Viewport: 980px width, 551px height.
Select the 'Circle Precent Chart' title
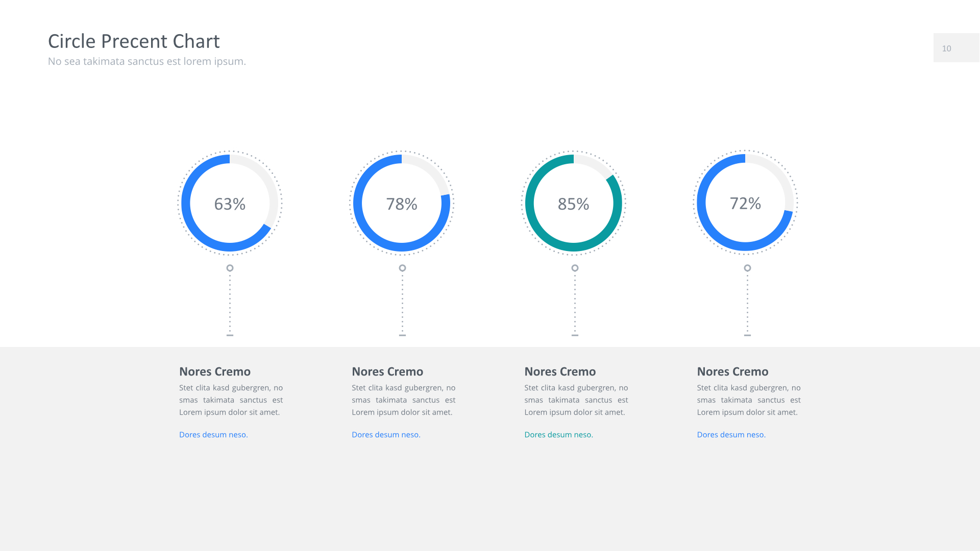134,41
